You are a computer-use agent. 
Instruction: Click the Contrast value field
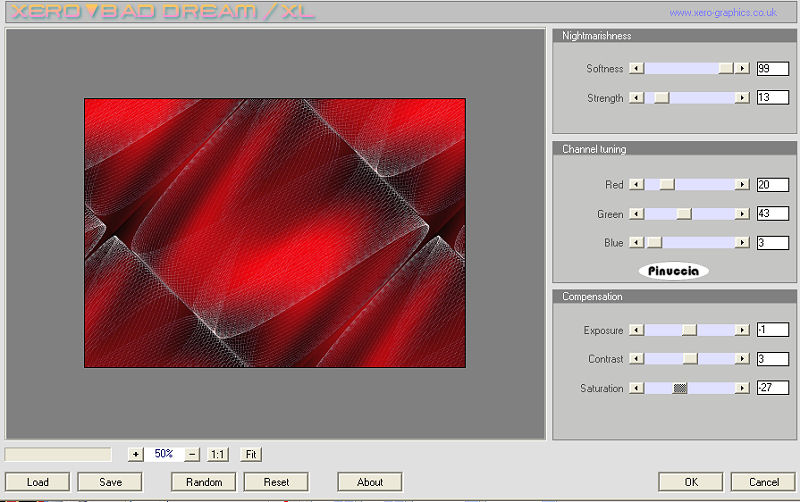(x=772, y=359)
